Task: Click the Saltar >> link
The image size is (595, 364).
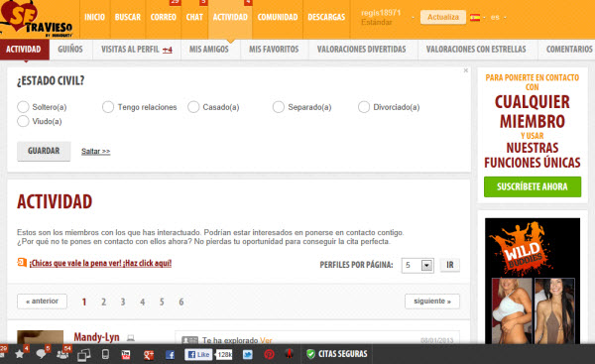Action: click(x=95, y=151)
